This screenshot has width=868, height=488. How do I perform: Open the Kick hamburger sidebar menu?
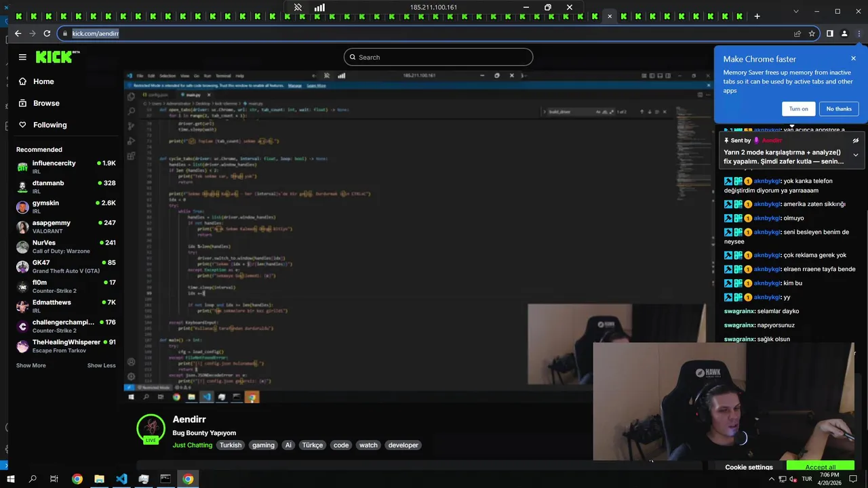(22, 58)
